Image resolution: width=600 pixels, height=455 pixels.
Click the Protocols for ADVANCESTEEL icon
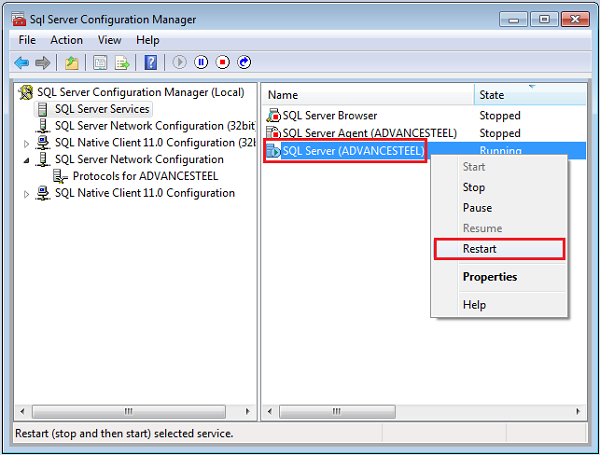tap(60, 176)
